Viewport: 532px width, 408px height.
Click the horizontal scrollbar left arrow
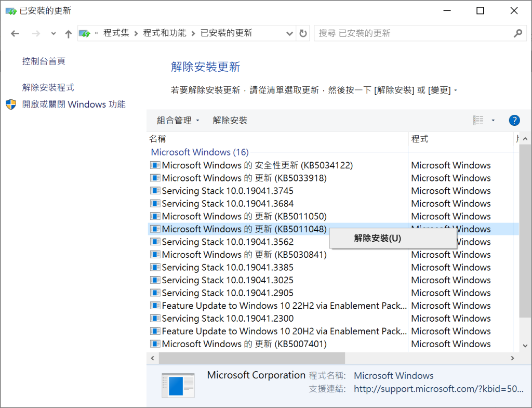pos(153,358)
